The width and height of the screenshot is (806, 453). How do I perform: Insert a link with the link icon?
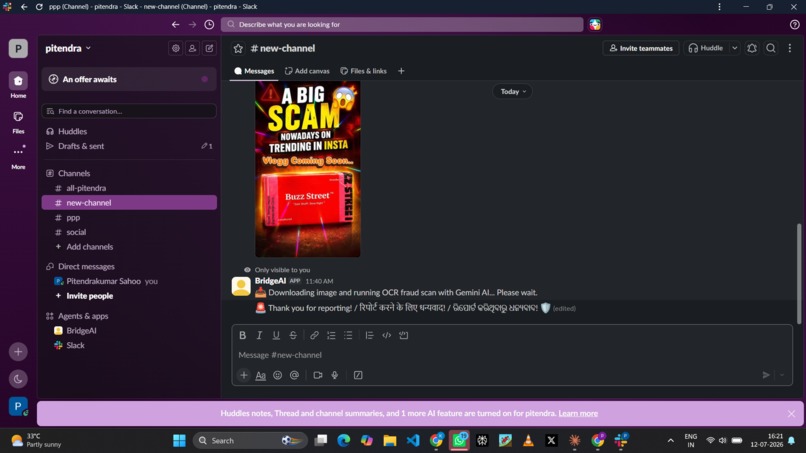point(314,335)
